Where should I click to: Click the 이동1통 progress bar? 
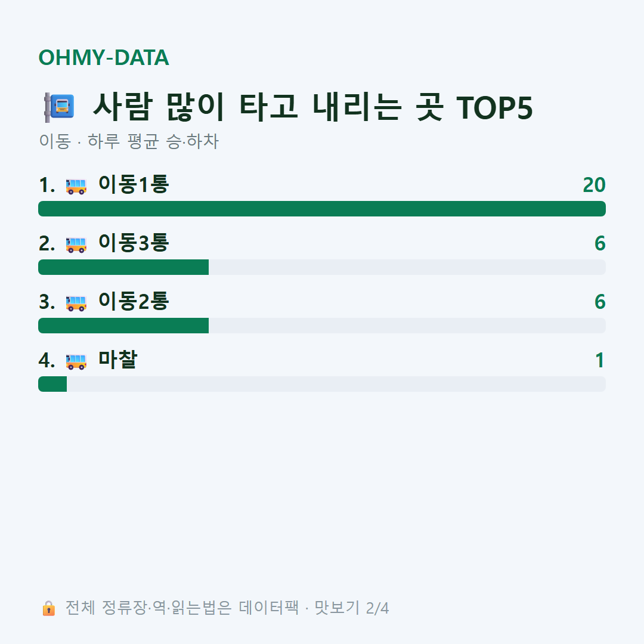(322, 209)
